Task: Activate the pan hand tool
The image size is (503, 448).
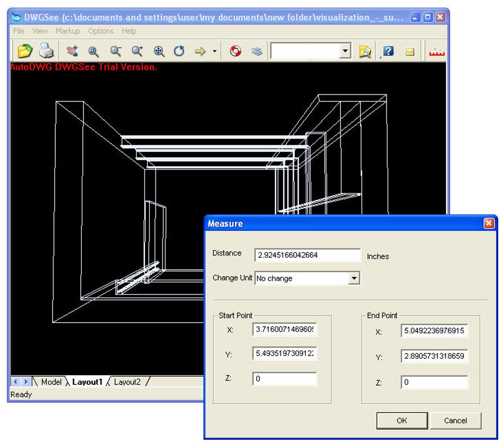Action: (x=72, y=51)
